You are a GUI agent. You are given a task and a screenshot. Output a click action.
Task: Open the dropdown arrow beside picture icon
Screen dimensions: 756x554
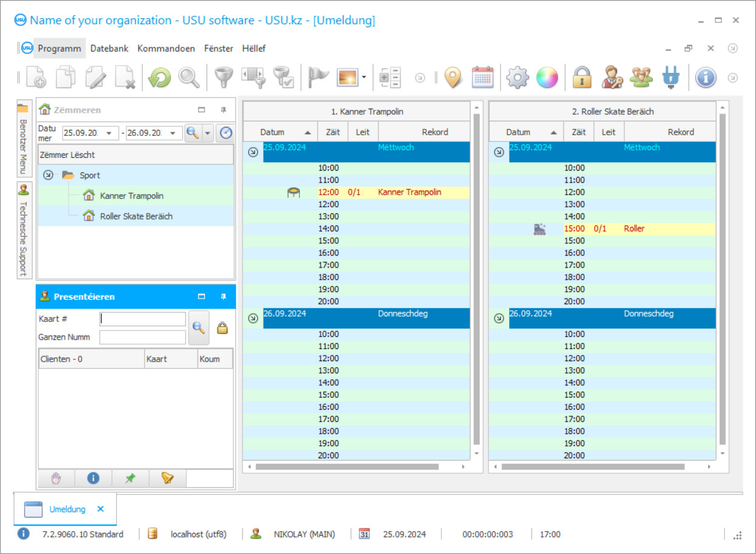[x=364, y=78]
